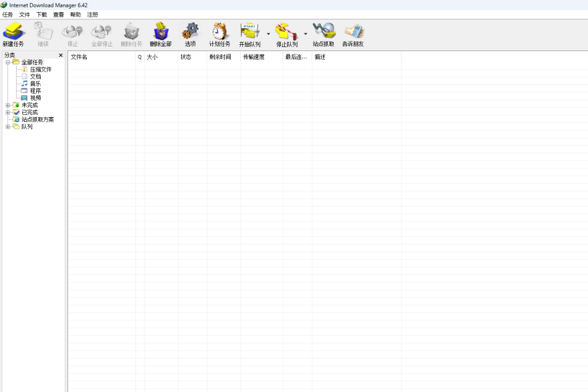
Task: Open the 帮助 menu
Action: (75, 14)
